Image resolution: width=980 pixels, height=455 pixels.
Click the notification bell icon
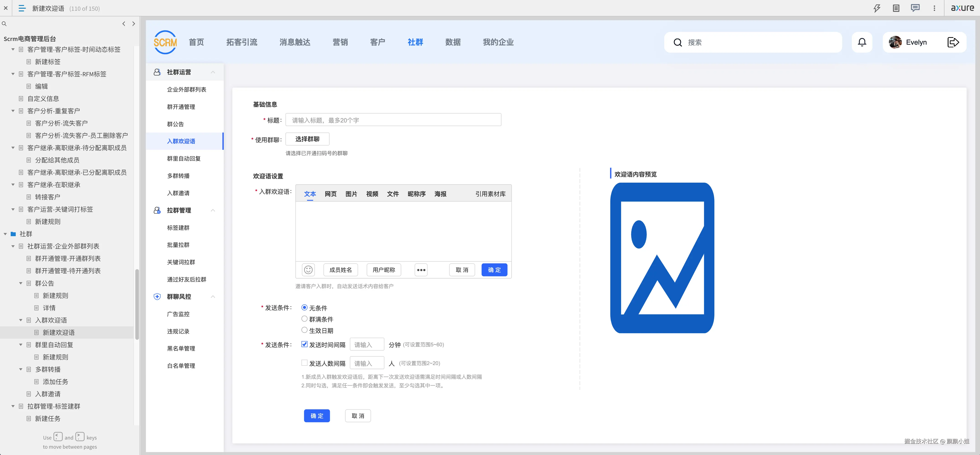coord(862,42)
